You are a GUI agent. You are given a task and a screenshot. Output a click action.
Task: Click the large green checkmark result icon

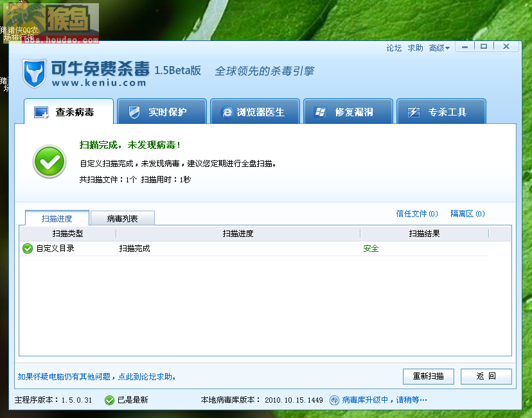pos(49,162)
